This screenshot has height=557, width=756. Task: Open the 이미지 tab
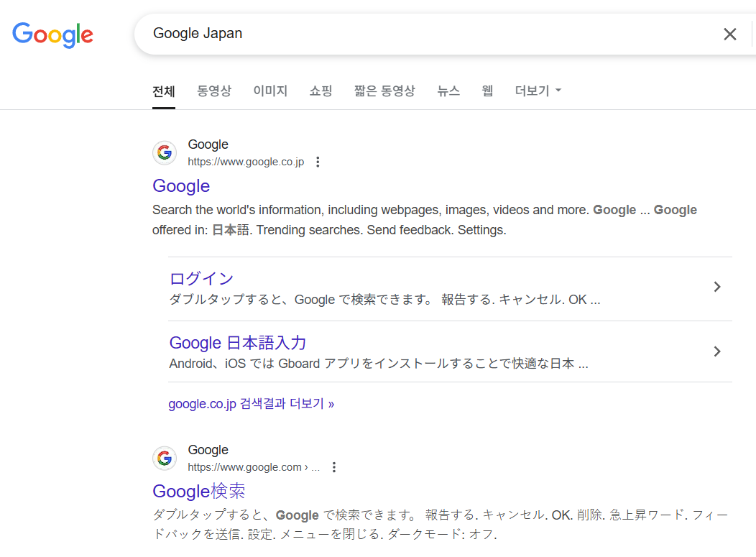point(270,91)
